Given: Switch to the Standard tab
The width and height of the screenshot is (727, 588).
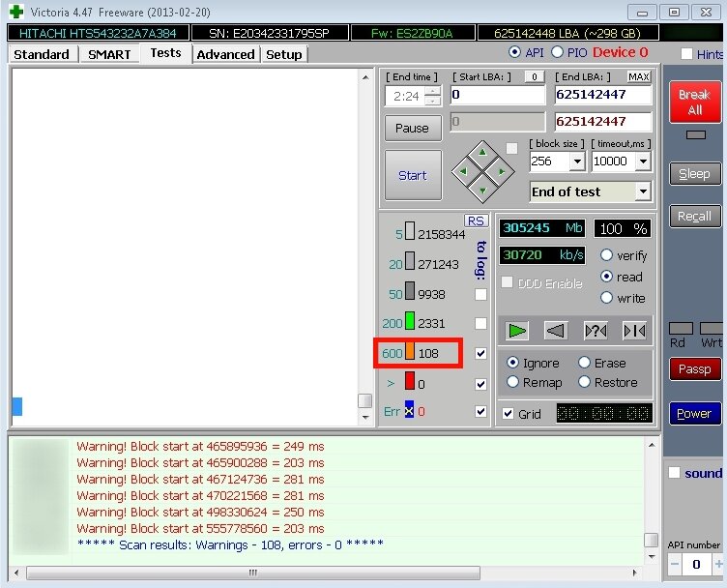Looking at the screenshot, I should (x=42, y=54).
